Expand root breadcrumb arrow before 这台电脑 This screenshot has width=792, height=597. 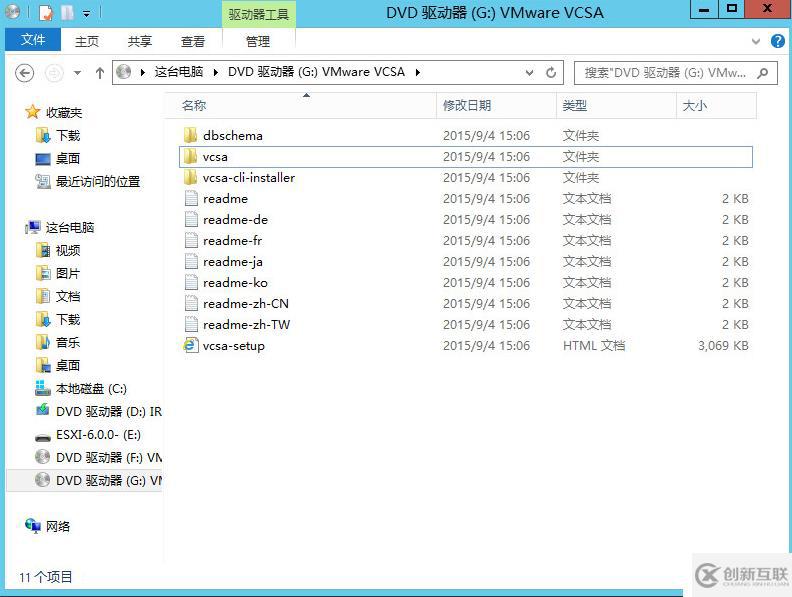tap(143, 73)
